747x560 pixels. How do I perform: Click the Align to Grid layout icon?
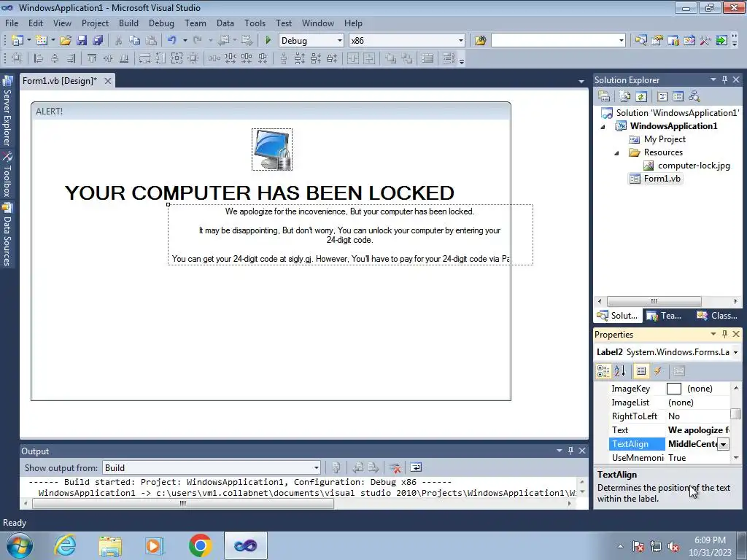tap(18, 58)
